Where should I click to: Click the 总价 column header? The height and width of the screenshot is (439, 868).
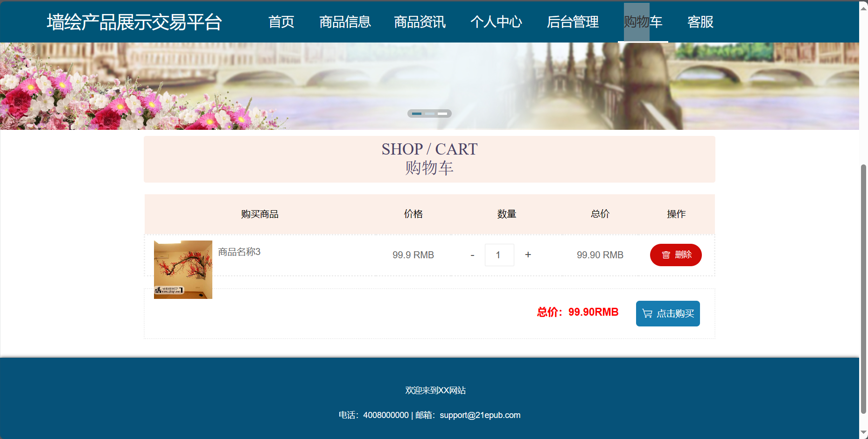pos(600,214)
